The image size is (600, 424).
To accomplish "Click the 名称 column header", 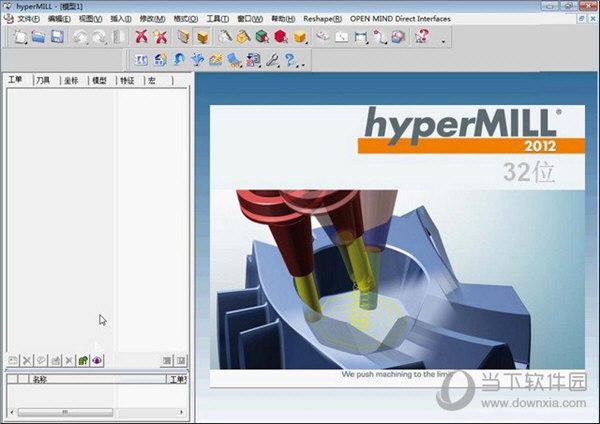I will (x=40, y=380).
